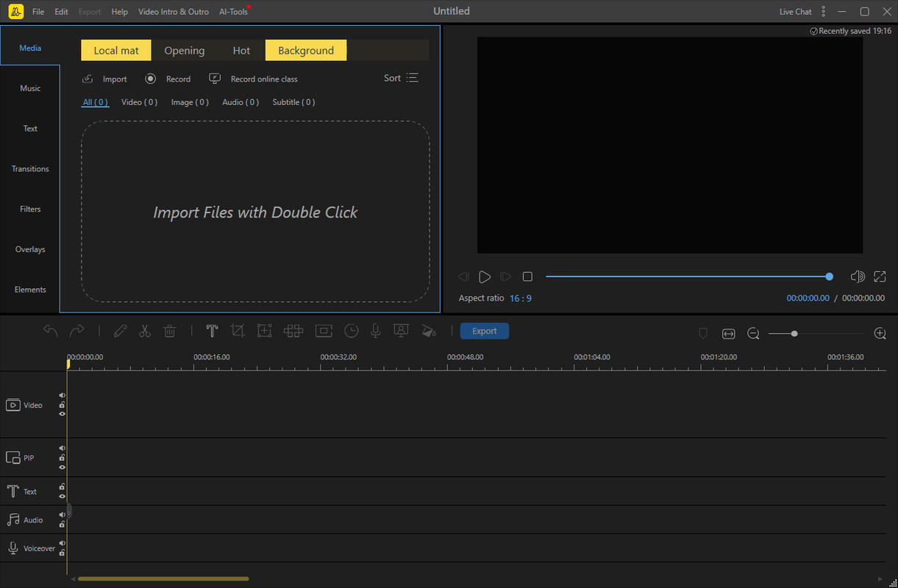Filter media by Video ( 0 )
898x588 pixels.
click(x=140, y=102)
